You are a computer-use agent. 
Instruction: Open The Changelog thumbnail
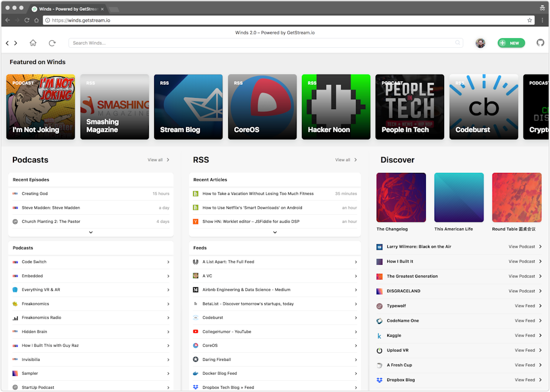[401, 198]
